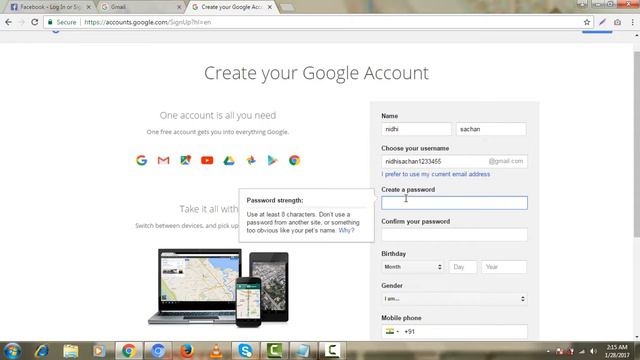Open Skype from the taskbar
The height and width of the screenshot is (360, 640).
click(x=245, y=351)
